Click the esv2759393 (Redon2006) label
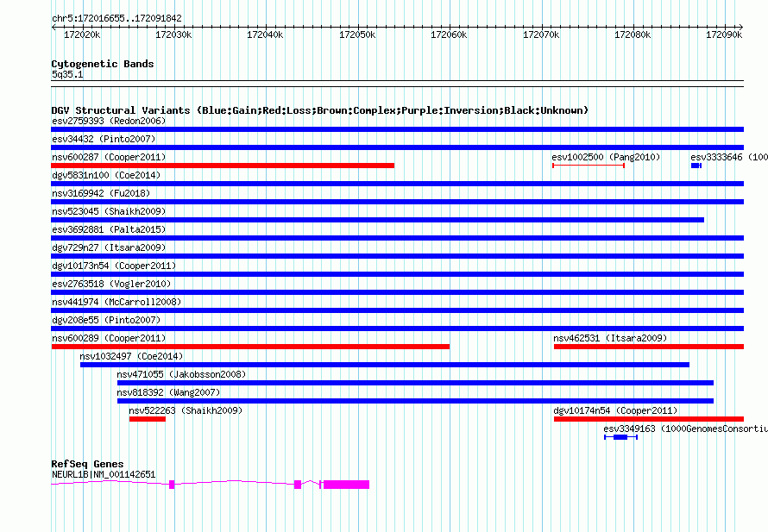Screen dimensions: 768x532 pos(109,121)
